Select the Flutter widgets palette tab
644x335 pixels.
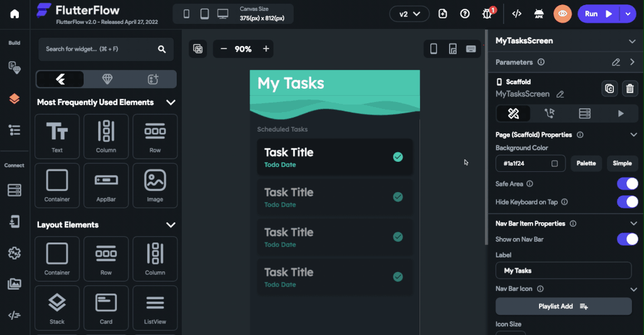(x=60, y=79)
